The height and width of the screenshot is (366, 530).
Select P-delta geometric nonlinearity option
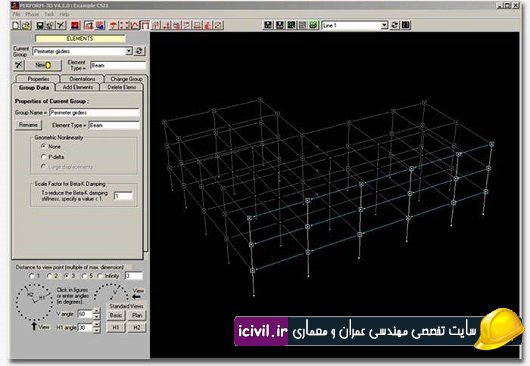coord(43,156)
